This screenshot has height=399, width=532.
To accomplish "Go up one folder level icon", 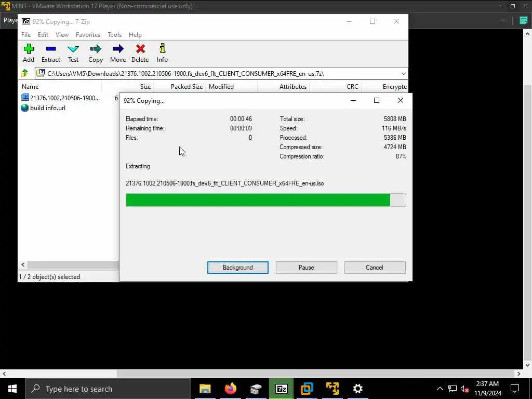I will [24, 73].
